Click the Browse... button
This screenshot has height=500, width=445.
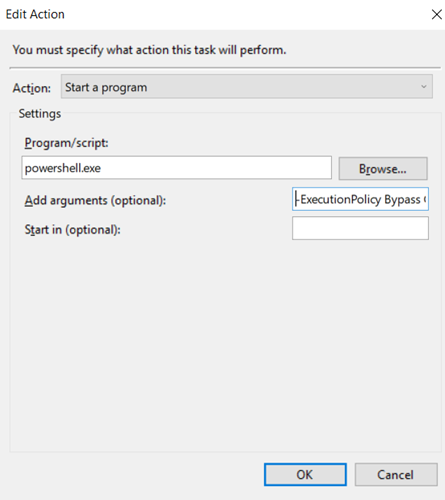point(383,169)
